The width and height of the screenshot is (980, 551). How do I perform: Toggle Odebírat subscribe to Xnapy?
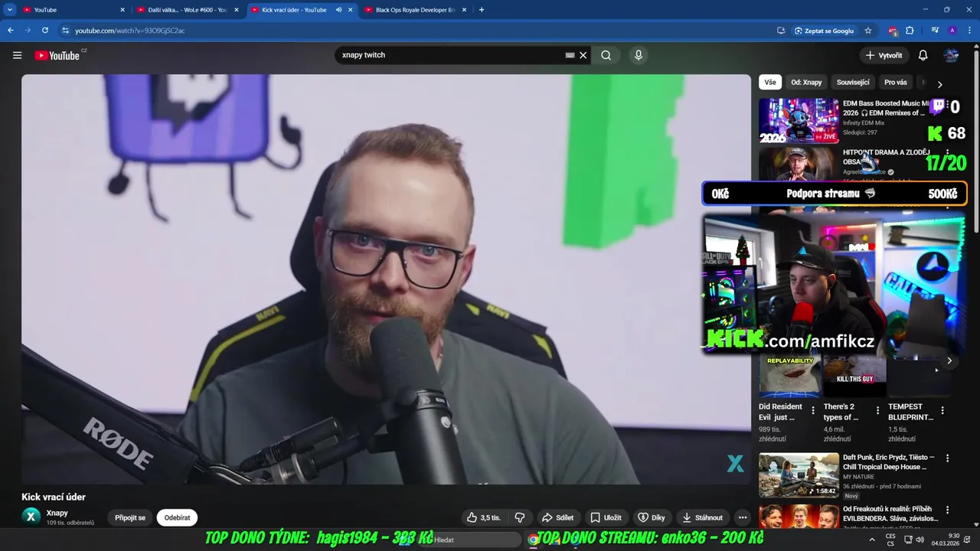coord(177,517)
